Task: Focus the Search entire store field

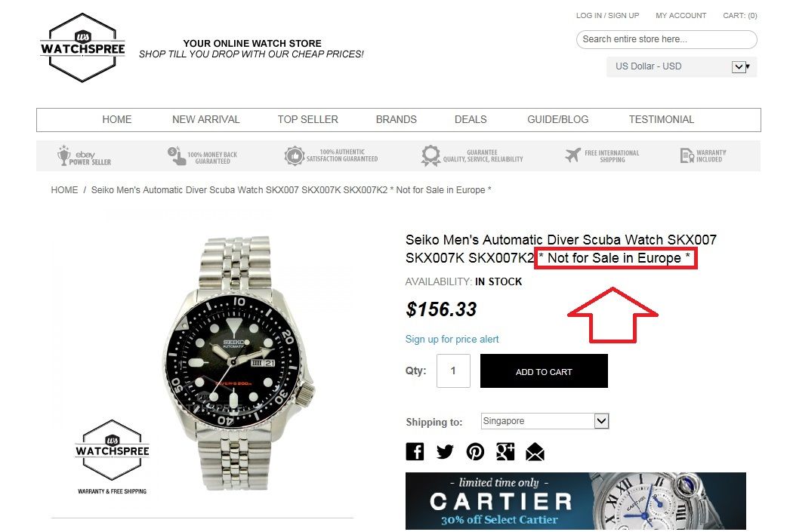Action: 667,39
